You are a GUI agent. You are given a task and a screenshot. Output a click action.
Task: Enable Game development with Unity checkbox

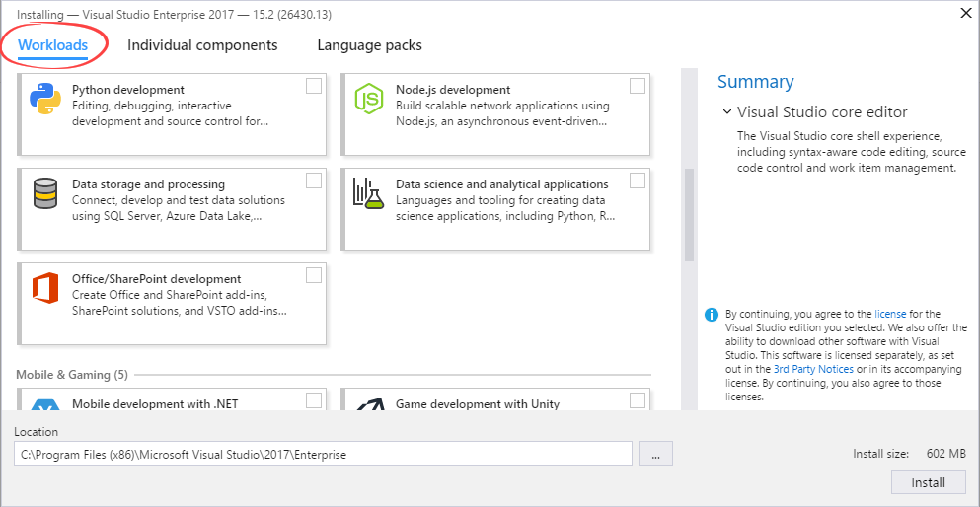coord(638,400)
